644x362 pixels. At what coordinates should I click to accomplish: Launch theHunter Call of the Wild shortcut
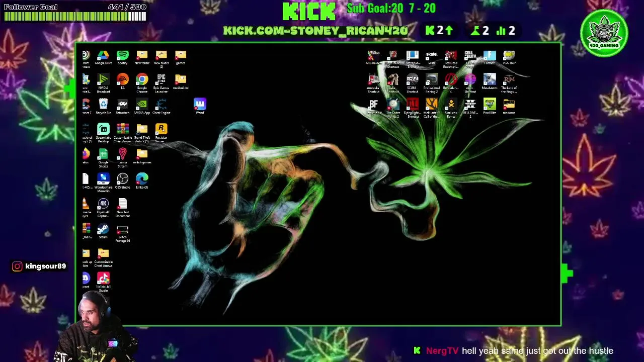pos(432,109)
